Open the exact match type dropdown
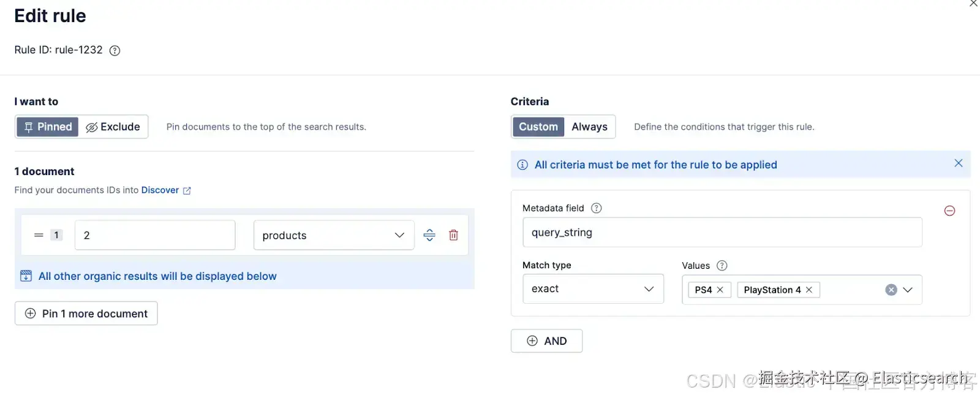Viewport: 980px width, 398px height. coord(592,289)
